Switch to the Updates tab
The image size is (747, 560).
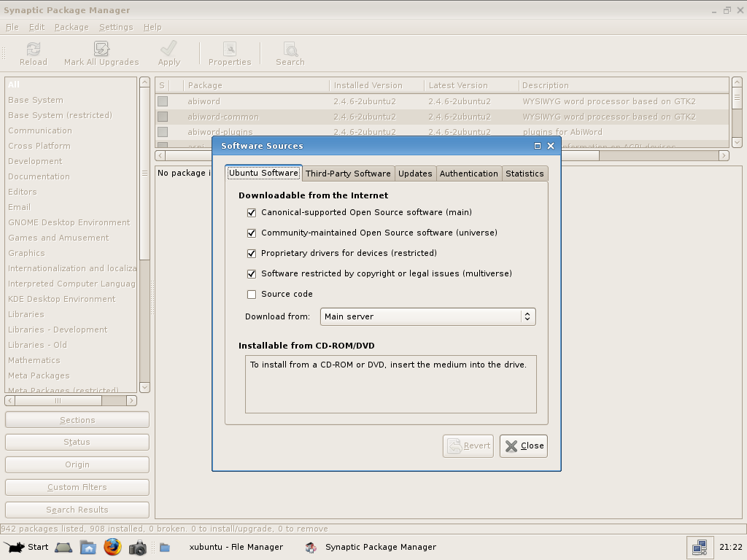415,174
